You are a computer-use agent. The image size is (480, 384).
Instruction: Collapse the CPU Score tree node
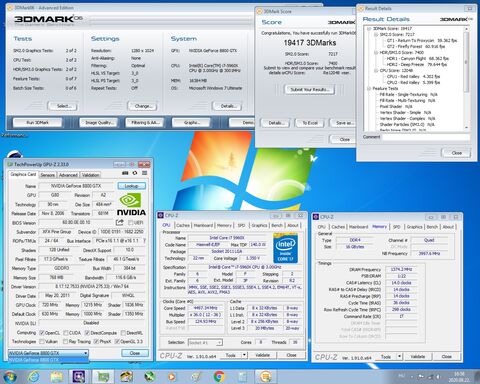(x=376, y=70)
